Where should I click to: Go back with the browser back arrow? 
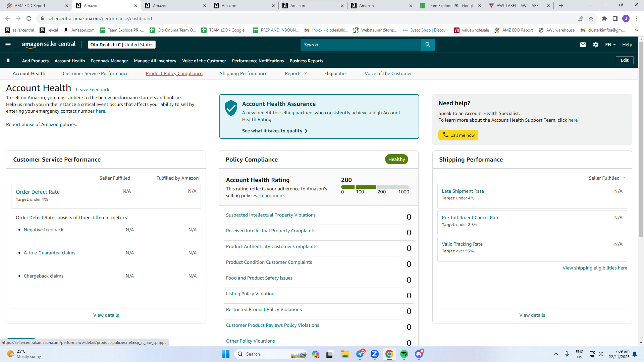pyautogui.click(x=7, y=18)
